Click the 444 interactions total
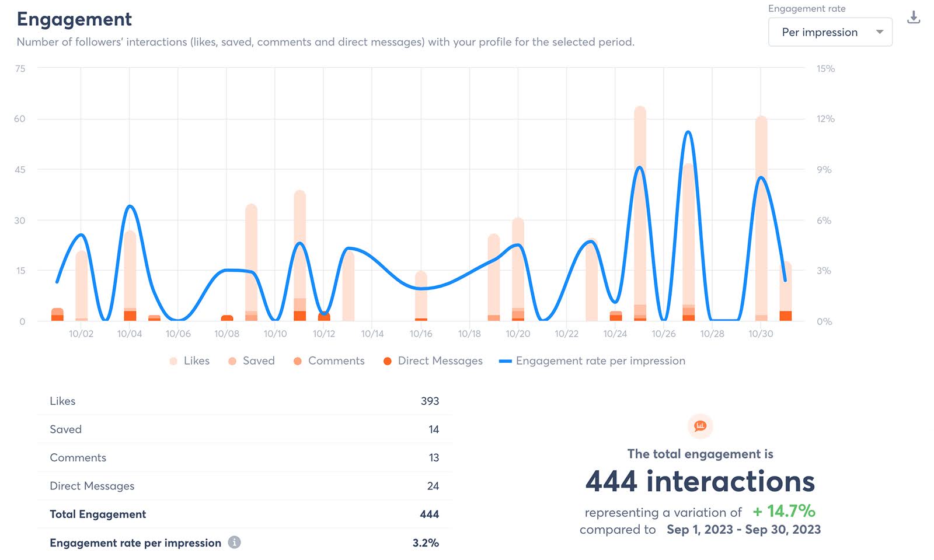The width and height of the screenshot is (934, 560). pos(700,482)
